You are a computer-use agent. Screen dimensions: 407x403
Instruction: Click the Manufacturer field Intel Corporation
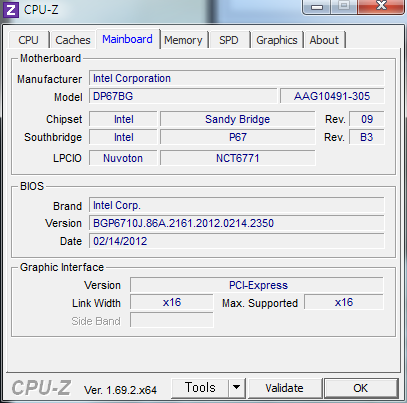coord(236,78)
